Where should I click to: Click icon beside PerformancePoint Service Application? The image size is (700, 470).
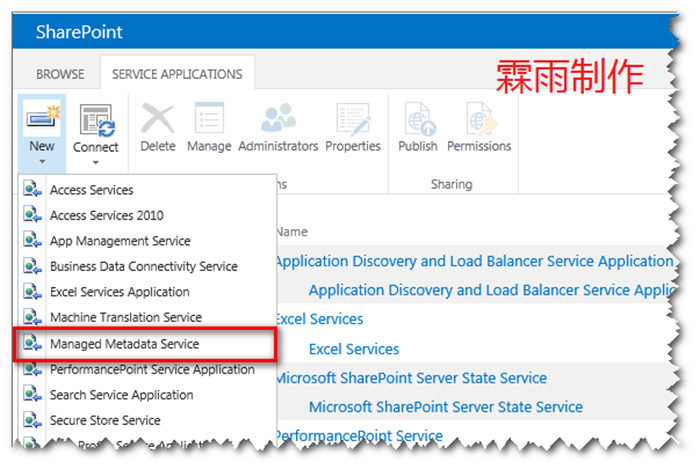pos(32,369)
